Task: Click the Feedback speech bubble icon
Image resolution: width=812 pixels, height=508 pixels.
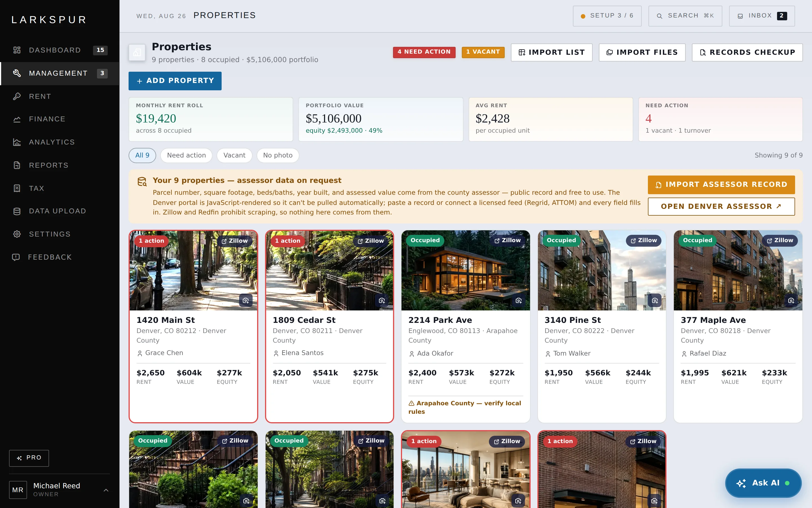Action: (16, 257)
